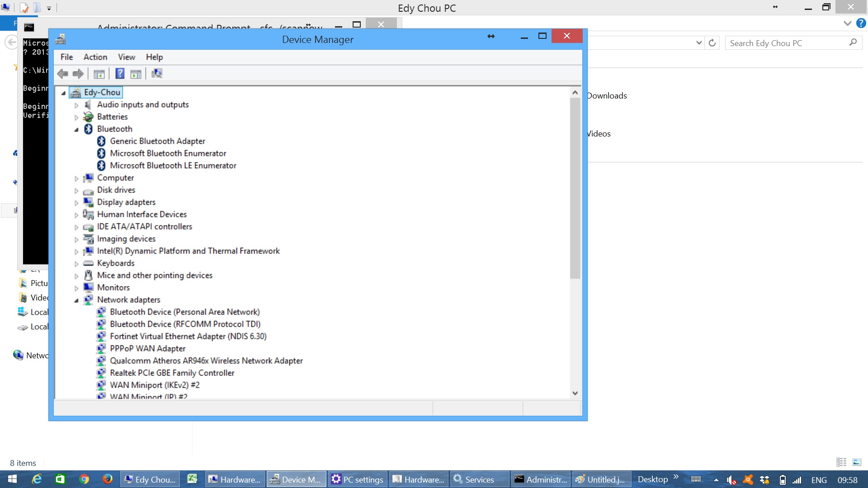Open the View menu in Device Manager
868x488 pixels.
point(127,57)
